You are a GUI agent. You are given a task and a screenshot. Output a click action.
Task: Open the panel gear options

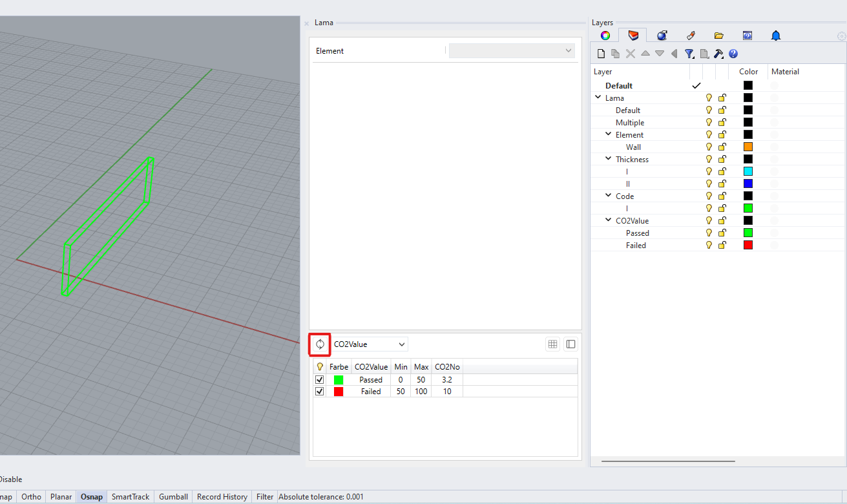tap(841, 37)
